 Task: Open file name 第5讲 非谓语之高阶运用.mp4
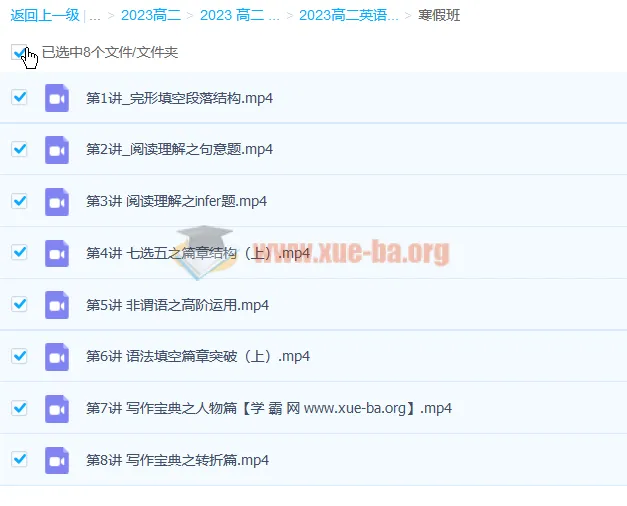[178, 305]
